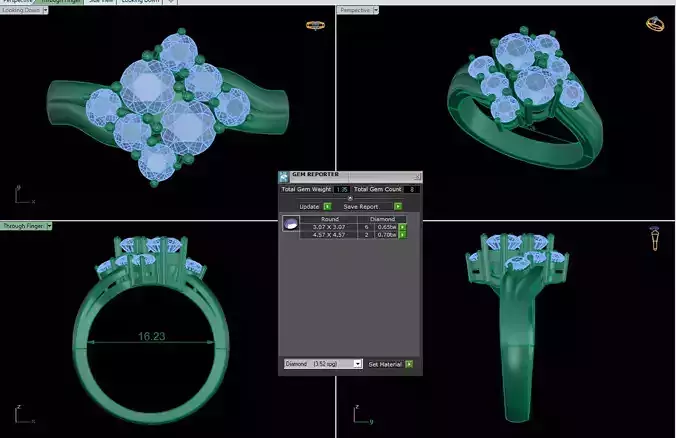
Task: Click the Diamond (3.52 spg) material combo box
Action: (x=323, y=364)
